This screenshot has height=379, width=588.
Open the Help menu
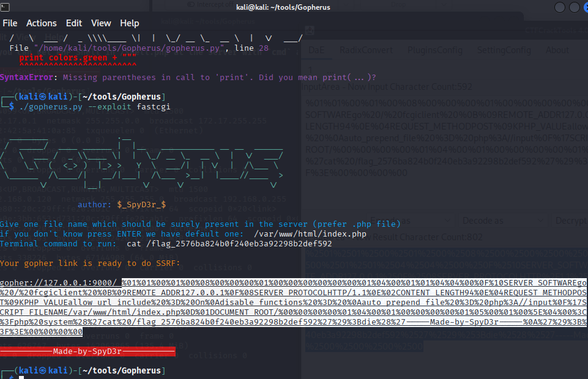pos(129,23)
